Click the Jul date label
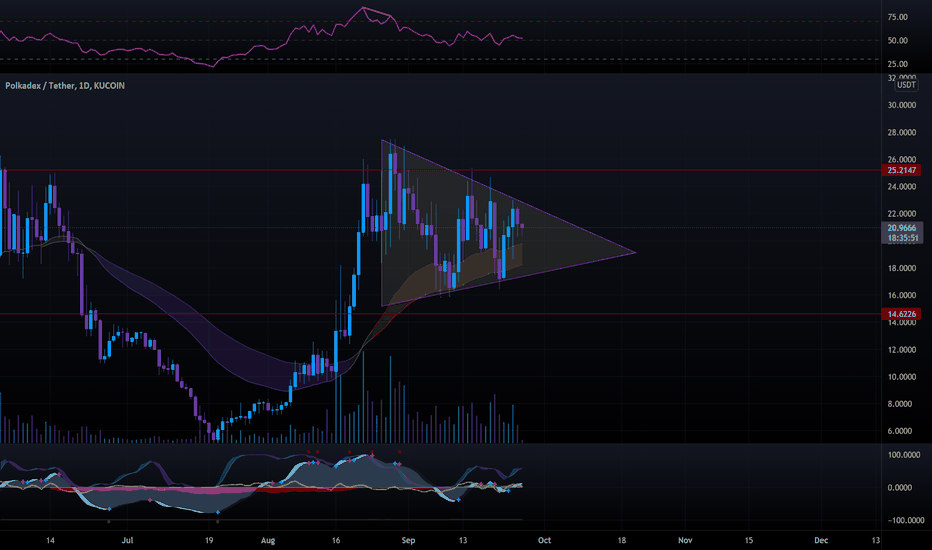The width and height of the screenshot is (932, 550). pyautogui.click(x=127, y=540)
